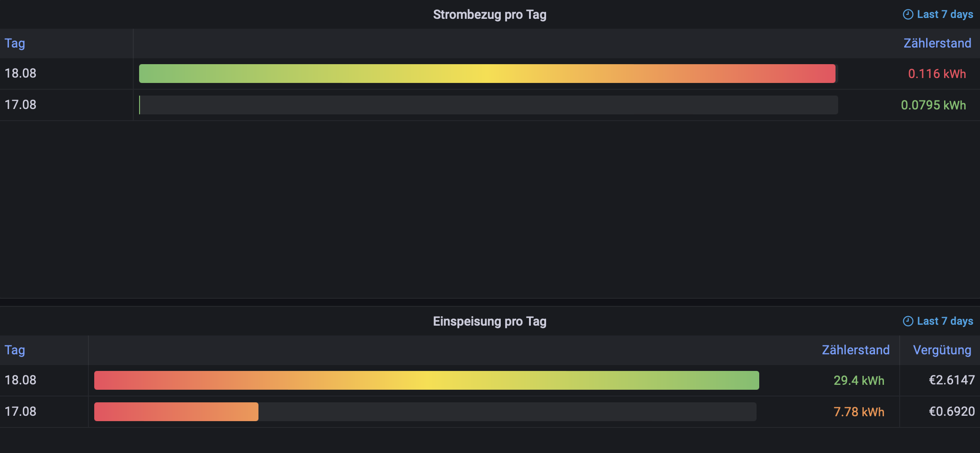This screenshot has height=453, width=980.
Task: Select the €2.6147 Vergütung cell
Action: (x=952, y=380)
